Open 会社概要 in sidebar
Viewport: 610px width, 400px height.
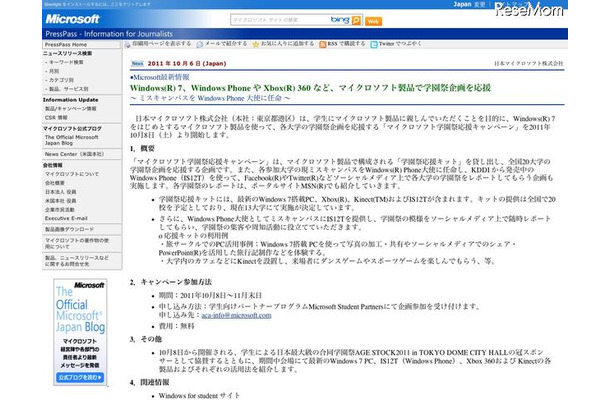55,183
